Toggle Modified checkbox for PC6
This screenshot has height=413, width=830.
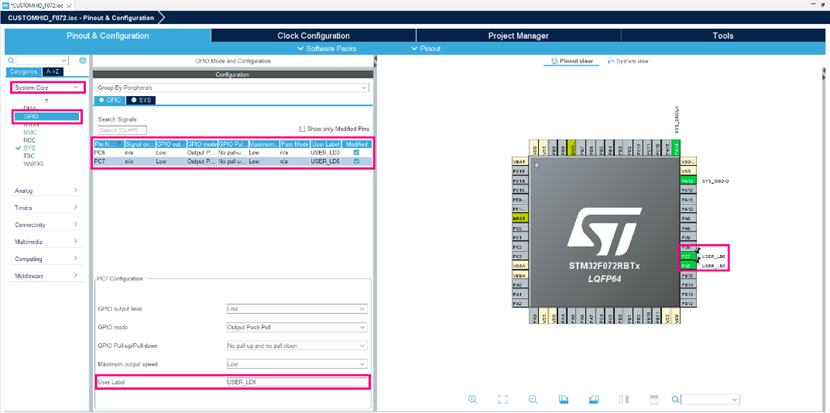[356, 152]
